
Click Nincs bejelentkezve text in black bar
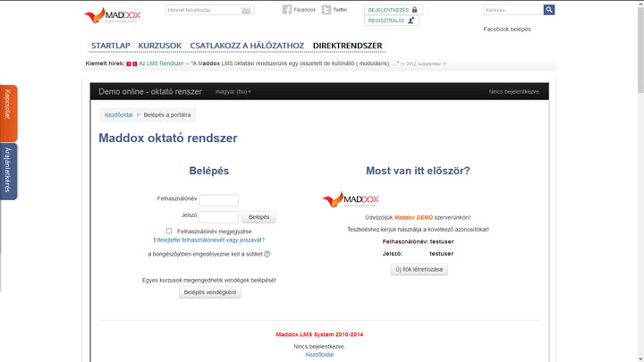(x=514, y=91)
